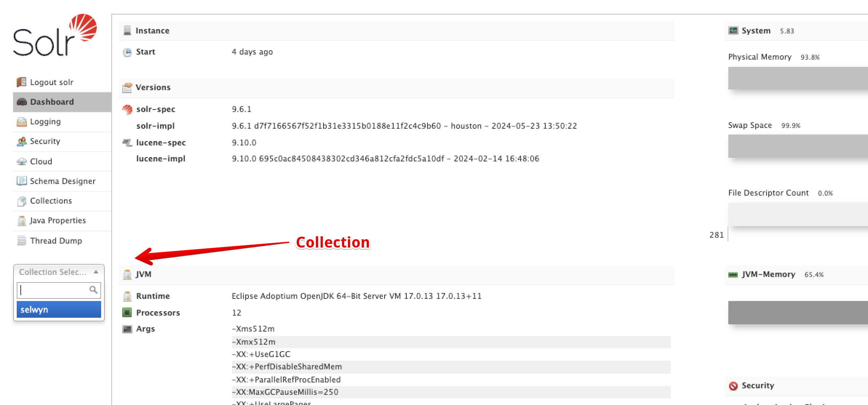Click the solr-impl version string
This screenshot has width=868, height=405.
pos(405,126)
